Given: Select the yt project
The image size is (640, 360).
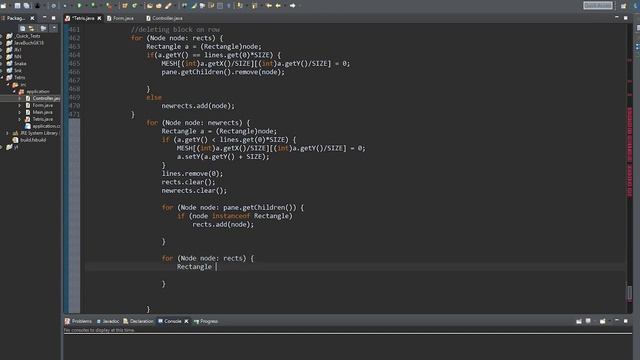Looking at the screenshot, I should tap(16, 147).
